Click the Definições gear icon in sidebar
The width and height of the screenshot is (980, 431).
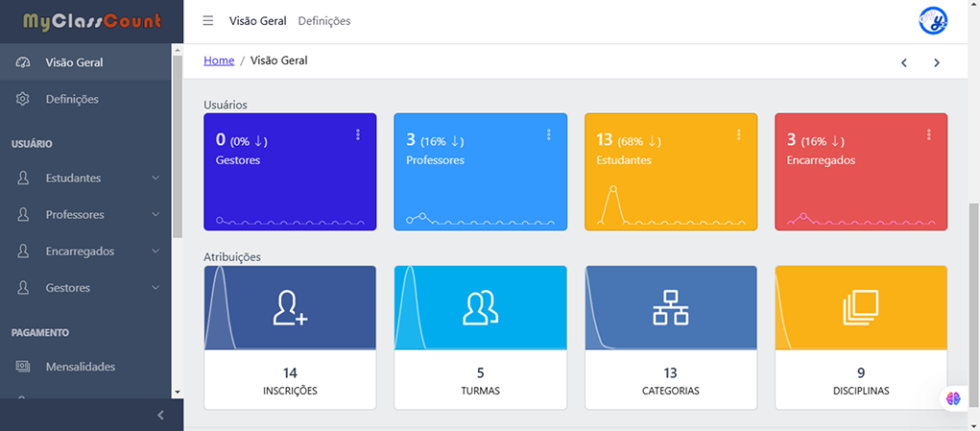[x=24, y=99]
